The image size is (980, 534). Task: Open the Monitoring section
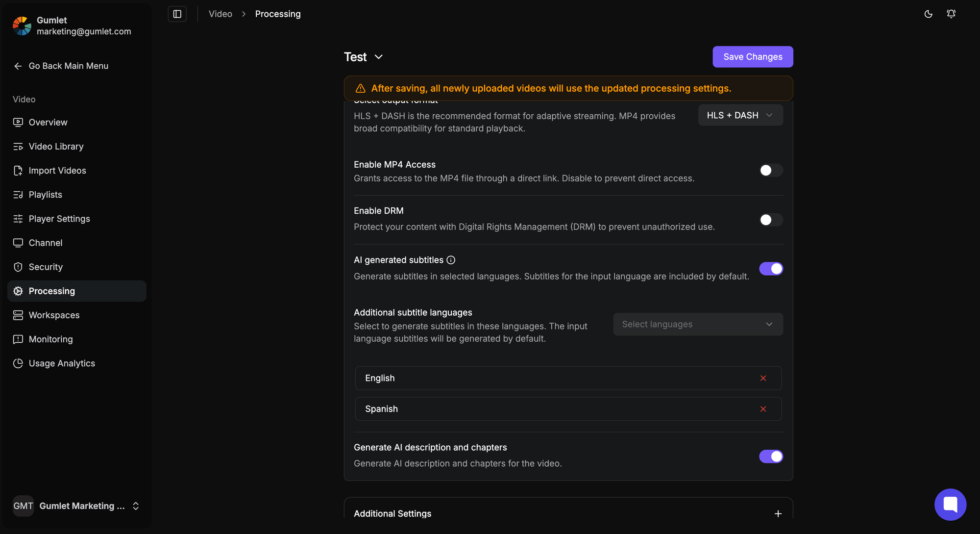tap(50, 339)
